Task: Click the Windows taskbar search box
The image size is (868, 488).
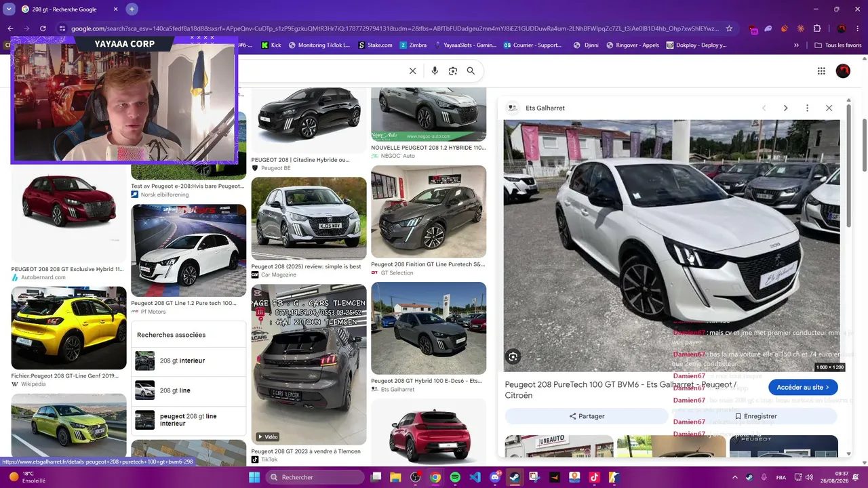Action: click(x=315, y=477)
